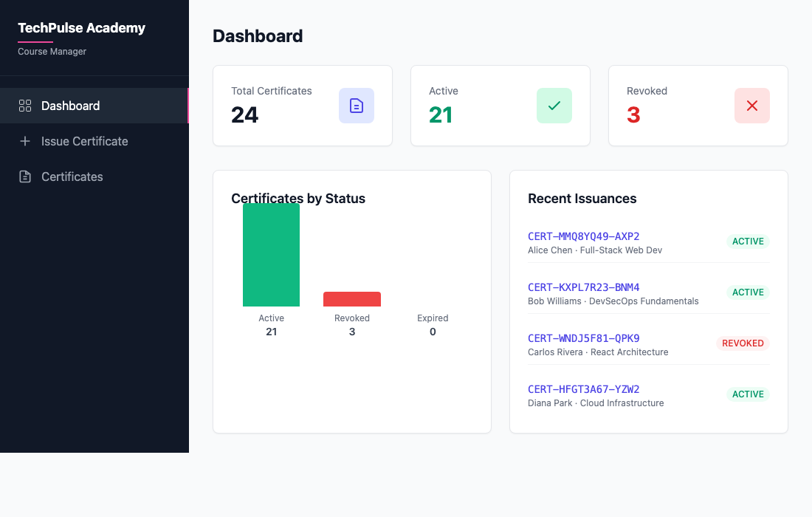Click the red X icon on Revoked card
This screenshot has width=812, height=517.
pyautogui.click(x=751, y=106)
